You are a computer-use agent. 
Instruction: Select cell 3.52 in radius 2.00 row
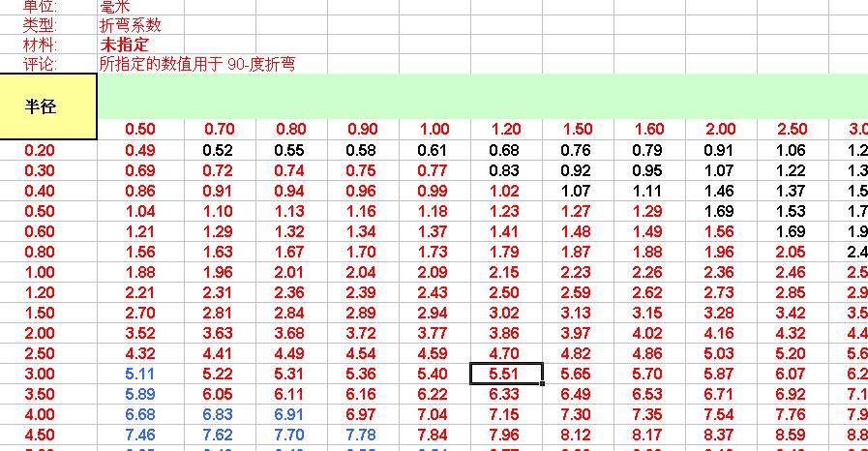(140, 333)
